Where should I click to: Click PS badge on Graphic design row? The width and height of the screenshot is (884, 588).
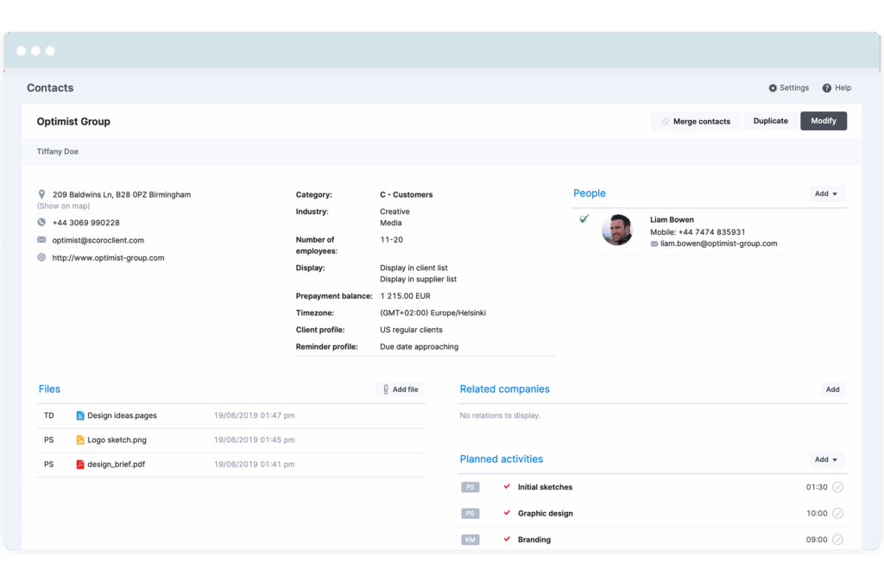tap(470, 513)
